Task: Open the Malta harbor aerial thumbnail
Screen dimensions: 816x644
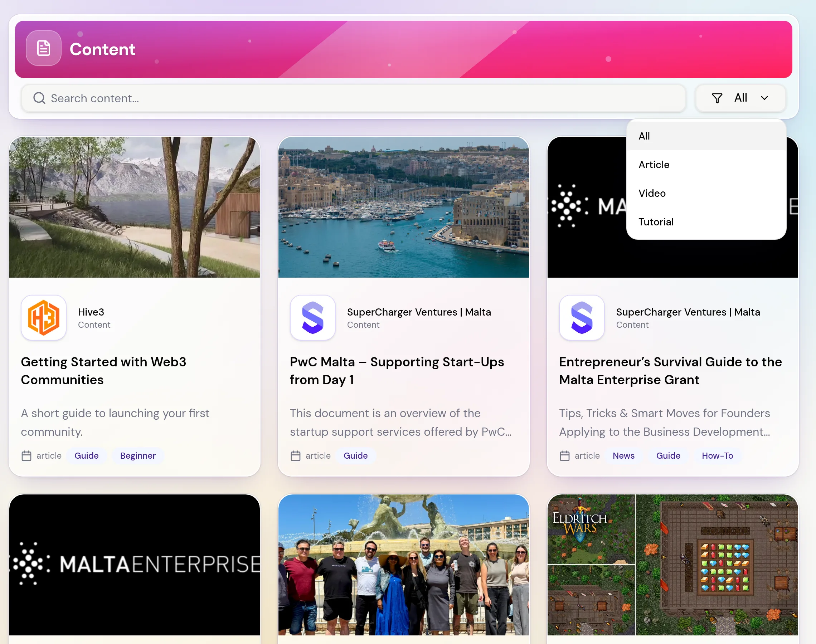Action: coord(403,207)
